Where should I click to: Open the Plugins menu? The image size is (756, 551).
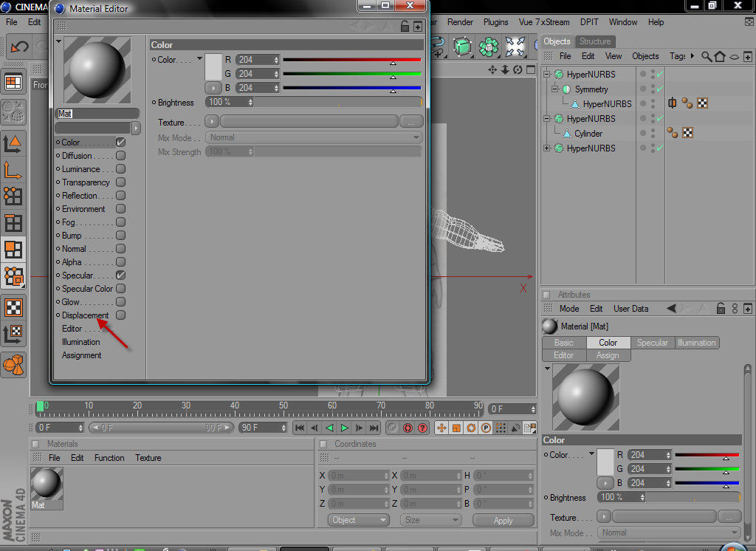(495, 22)
